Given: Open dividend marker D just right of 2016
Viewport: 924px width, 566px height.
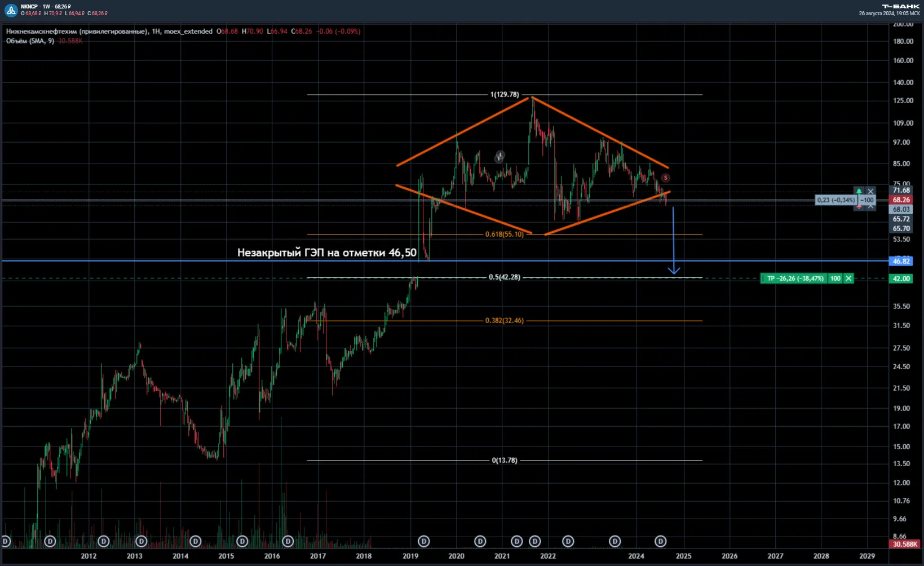Looking at the screenshot, I should pos(288,541).
